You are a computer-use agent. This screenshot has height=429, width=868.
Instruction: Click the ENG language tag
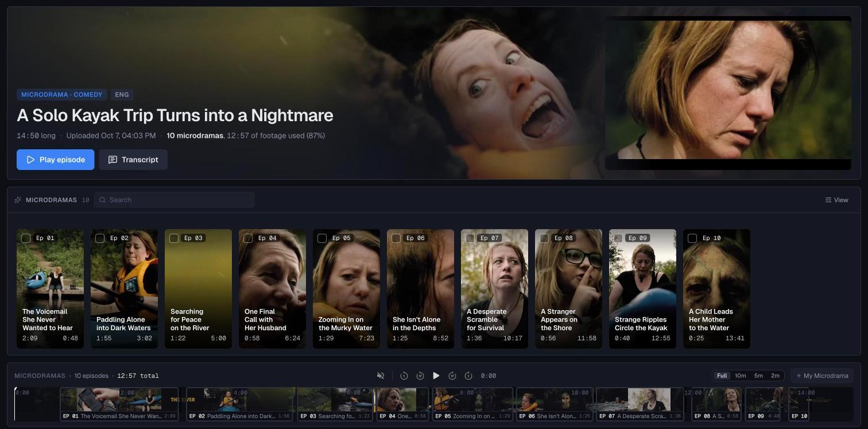point(122,95)
